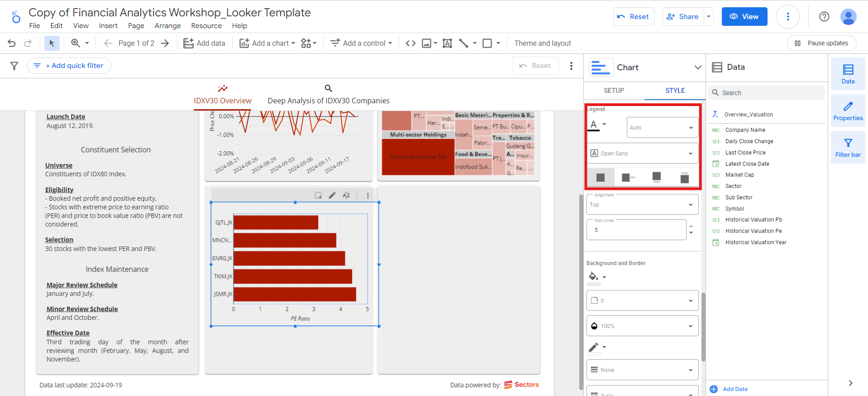Expand the Chart type dropdown

697,68
